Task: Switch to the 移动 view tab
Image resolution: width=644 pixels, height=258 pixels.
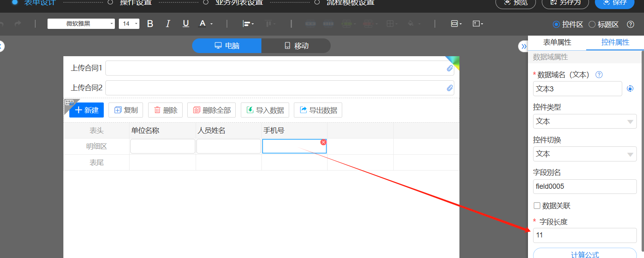Action: 296,46
